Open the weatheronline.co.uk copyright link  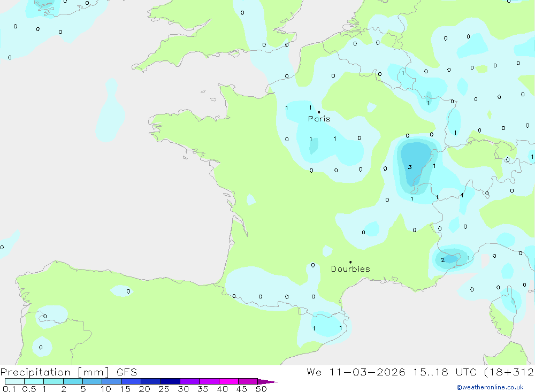click(x=490, y=387)
